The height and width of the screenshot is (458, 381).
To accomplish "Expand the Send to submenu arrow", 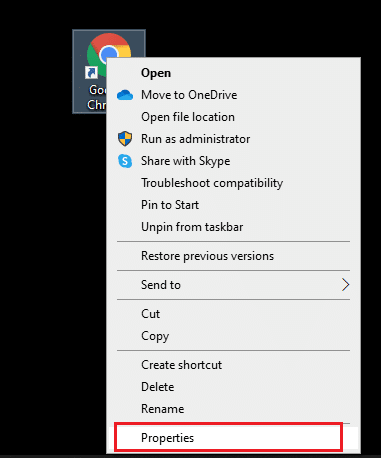I will coord(345,285).
